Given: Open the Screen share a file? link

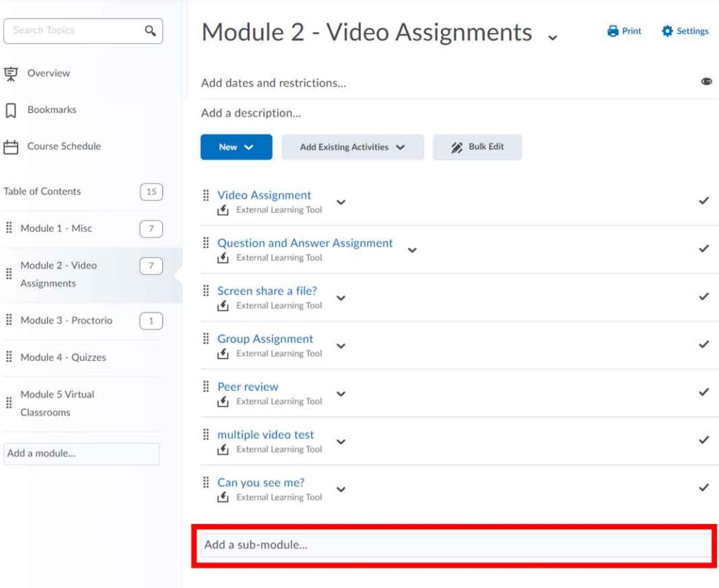Looking at the screenshot, I should 267,291.
